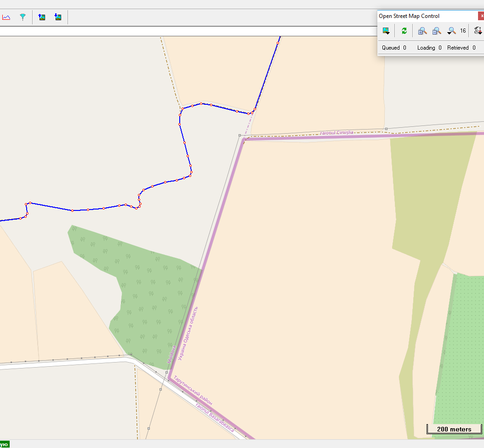Click the zoom level value 16
The width and height of the screenshot is (484, 448).
point(463,31)
